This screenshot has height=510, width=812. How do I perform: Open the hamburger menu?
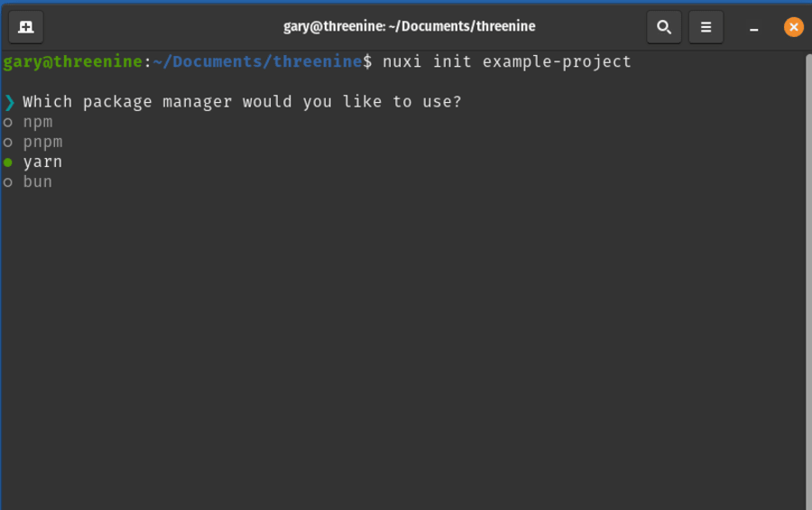click(x=706, y=27)
